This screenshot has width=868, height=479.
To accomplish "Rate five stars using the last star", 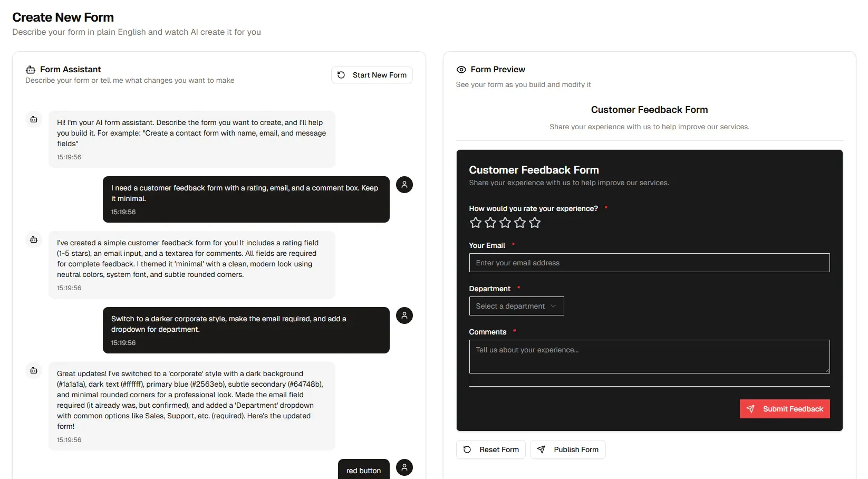I will coord(535,223).
